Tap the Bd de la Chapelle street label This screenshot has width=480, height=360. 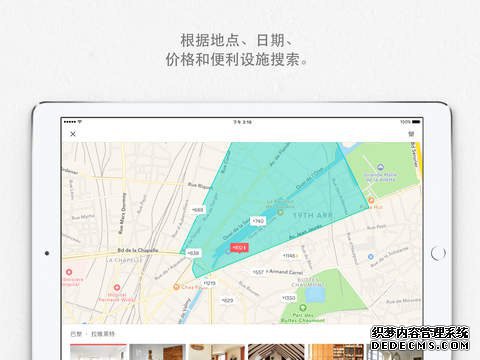(x=138, y=250)
